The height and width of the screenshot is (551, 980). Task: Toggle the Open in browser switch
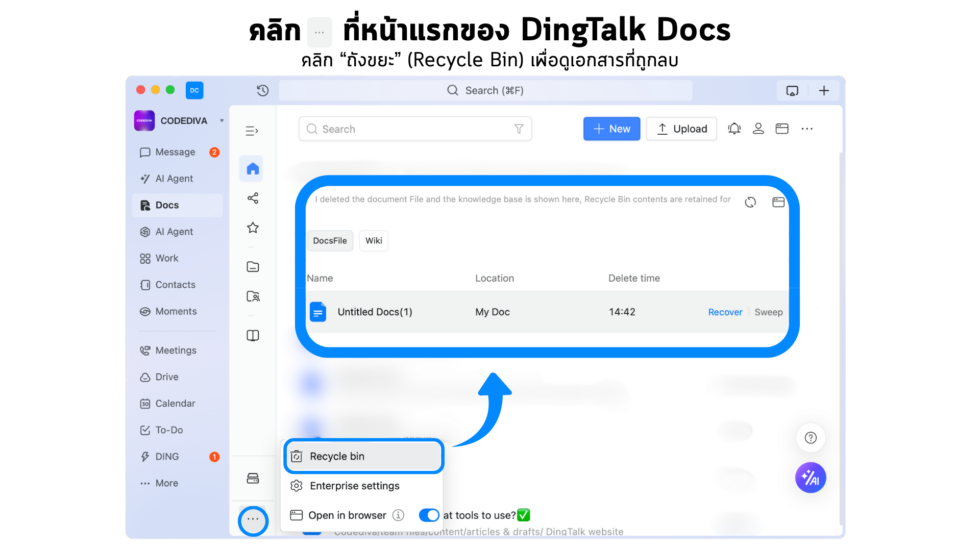(429, 515)
